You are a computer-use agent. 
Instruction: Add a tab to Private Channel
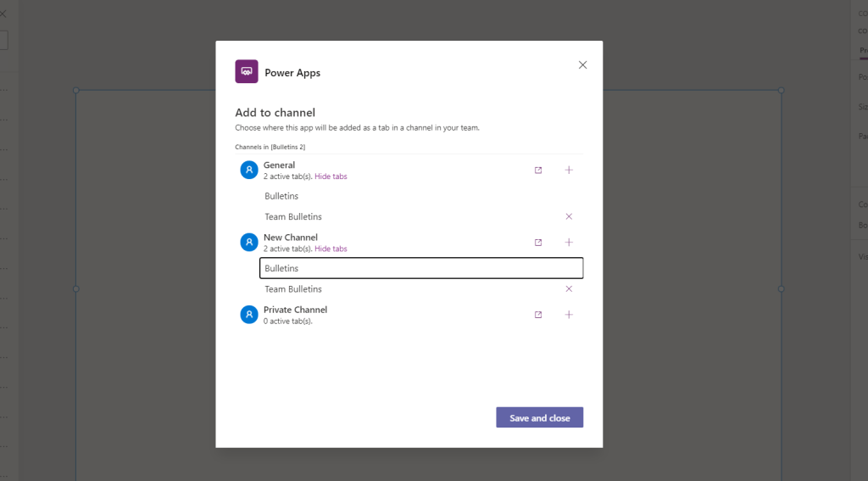[569, 315]
